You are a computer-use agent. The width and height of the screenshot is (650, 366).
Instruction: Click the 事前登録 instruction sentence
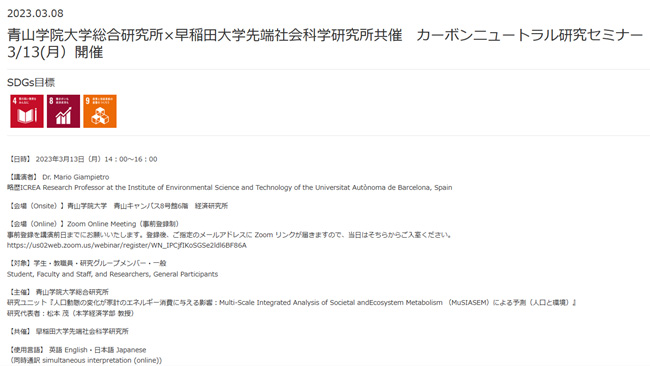tap(229, 235)
